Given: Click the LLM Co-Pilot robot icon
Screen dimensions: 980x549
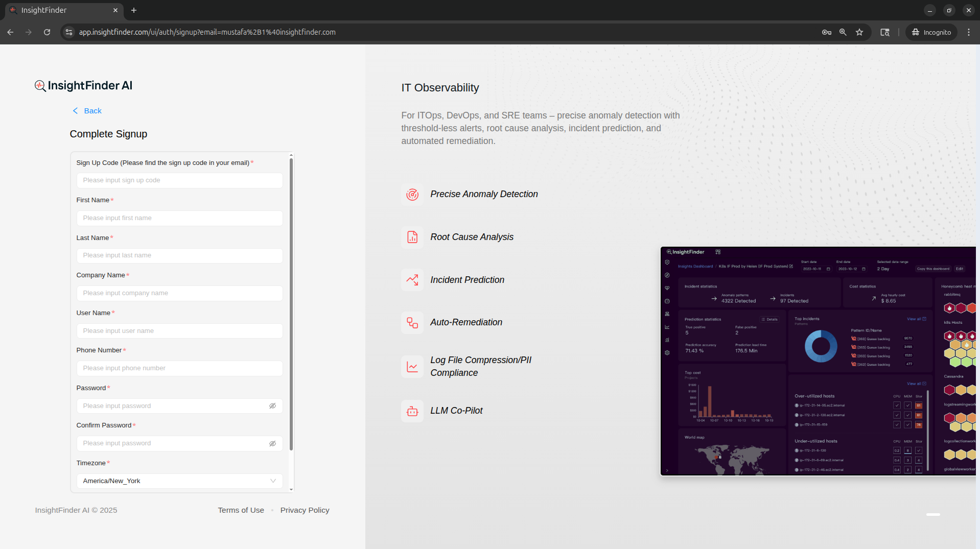Looking at the screenshot, I should tap(412, 411).
